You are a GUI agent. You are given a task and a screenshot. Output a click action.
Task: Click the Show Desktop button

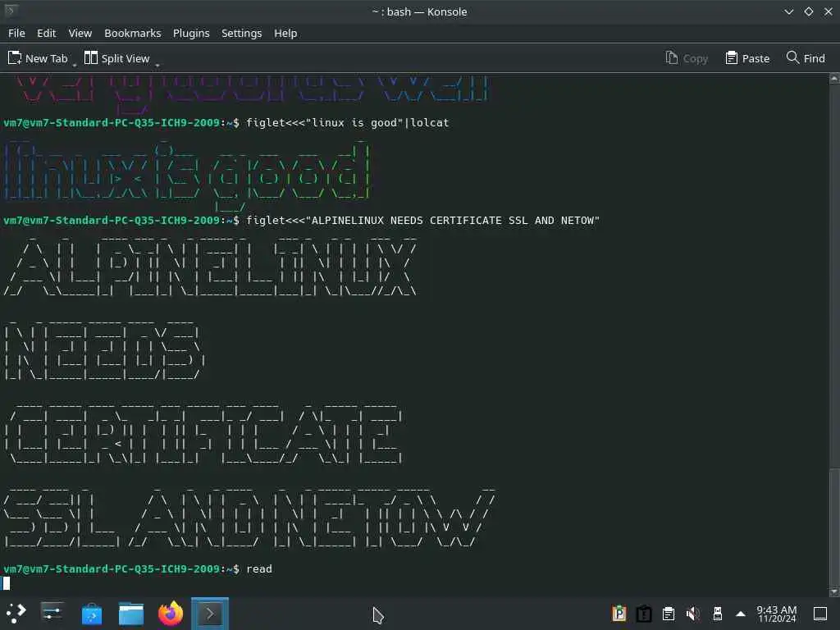pos(820,614)
